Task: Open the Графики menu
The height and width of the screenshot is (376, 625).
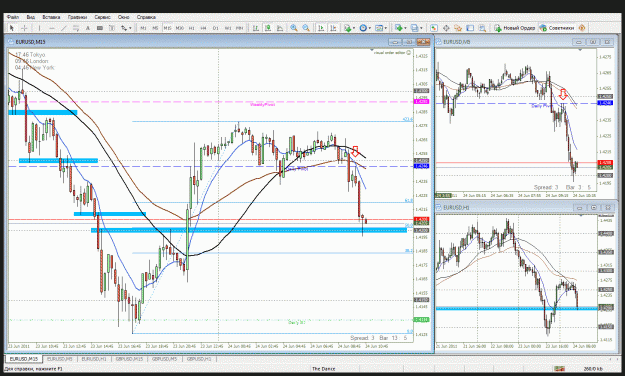Action: point(77,17)
